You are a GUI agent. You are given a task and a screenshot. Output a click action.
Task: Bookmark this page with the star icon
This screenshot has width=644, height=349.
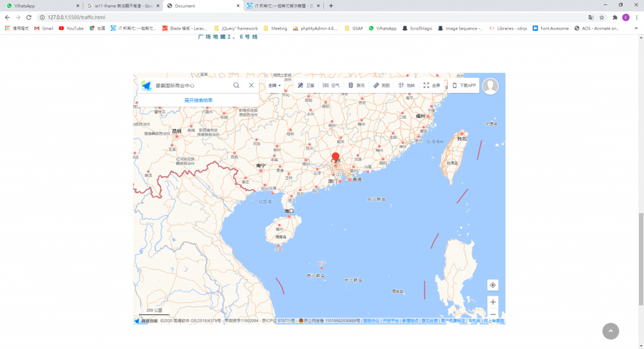(602, 17)
